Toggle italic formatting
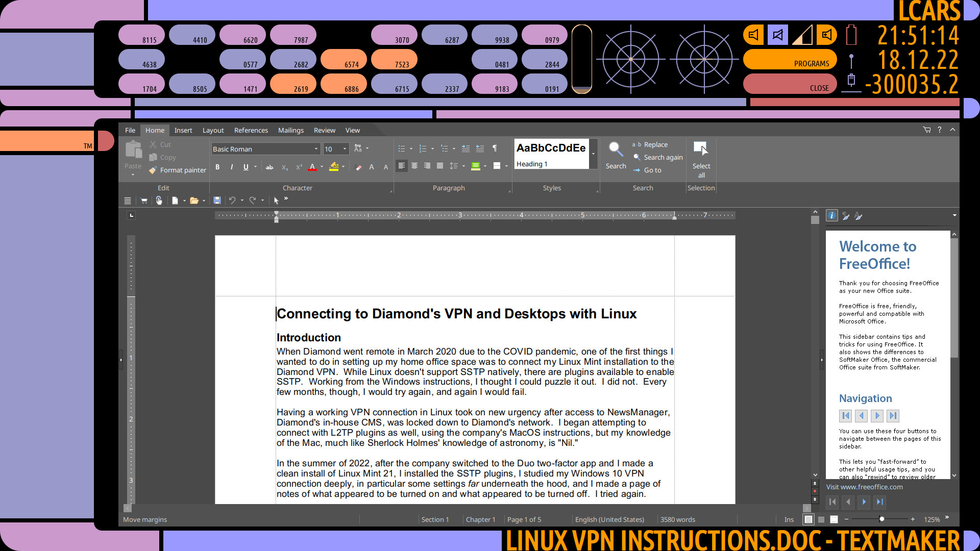The image size is (980, 551). point(232,167)
